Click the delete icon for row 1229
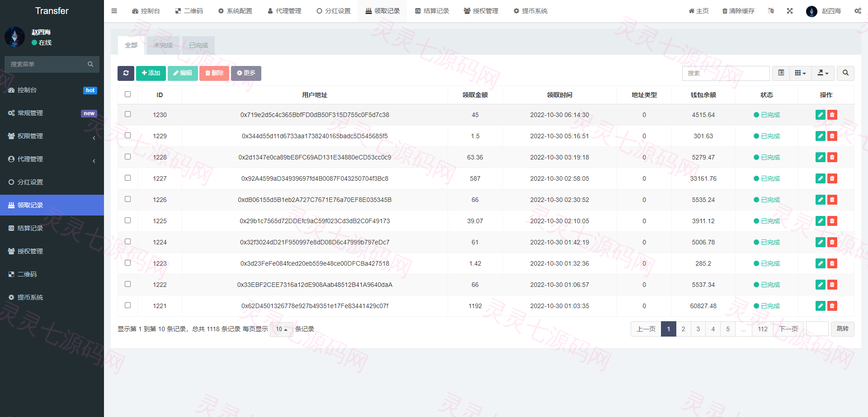The width and height of the screenshot is (868, 417). pos(832,136)
